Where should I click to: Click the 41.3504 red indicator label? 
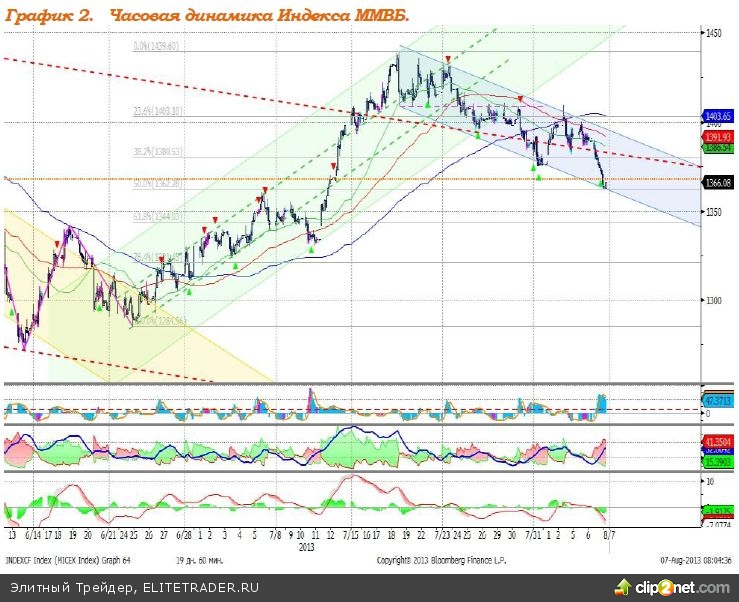pyautogui.click(x=719, y=440)
